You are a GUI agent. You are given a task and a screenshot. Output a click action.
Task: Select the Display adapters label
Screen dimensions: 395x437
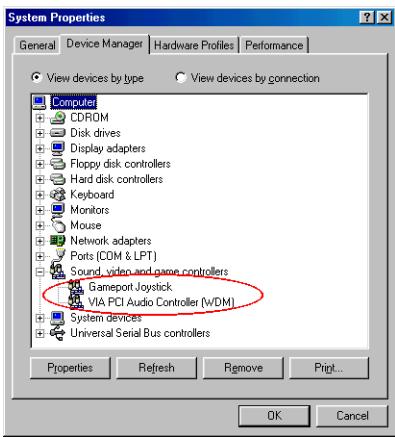tap(108, 148)
